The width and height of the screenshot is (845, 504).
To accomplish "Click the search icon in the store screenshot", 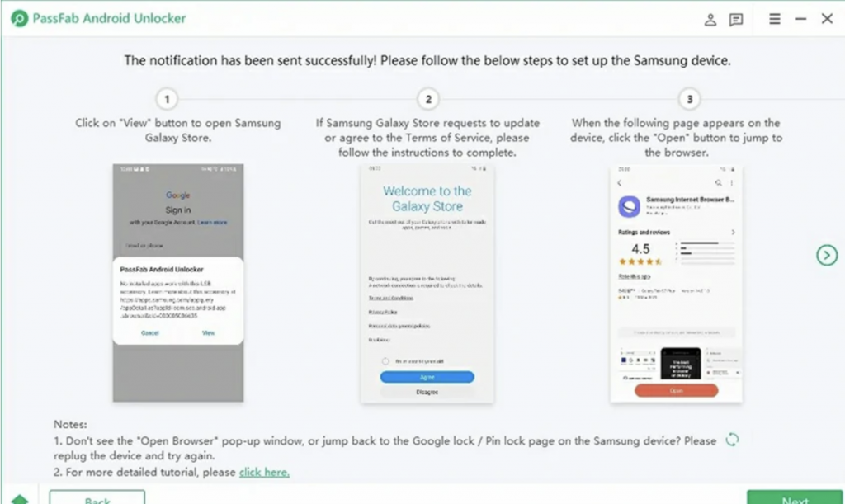I will pyautogui.click(x=719, y=182).
